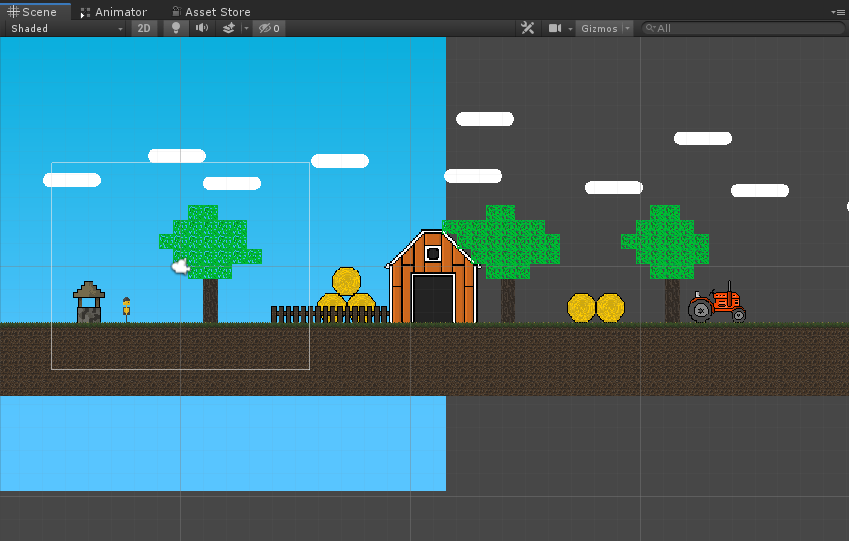The width and height of the screenshot is (849, 541).
Task: Open the Animator tab
Action: point(113,12)
